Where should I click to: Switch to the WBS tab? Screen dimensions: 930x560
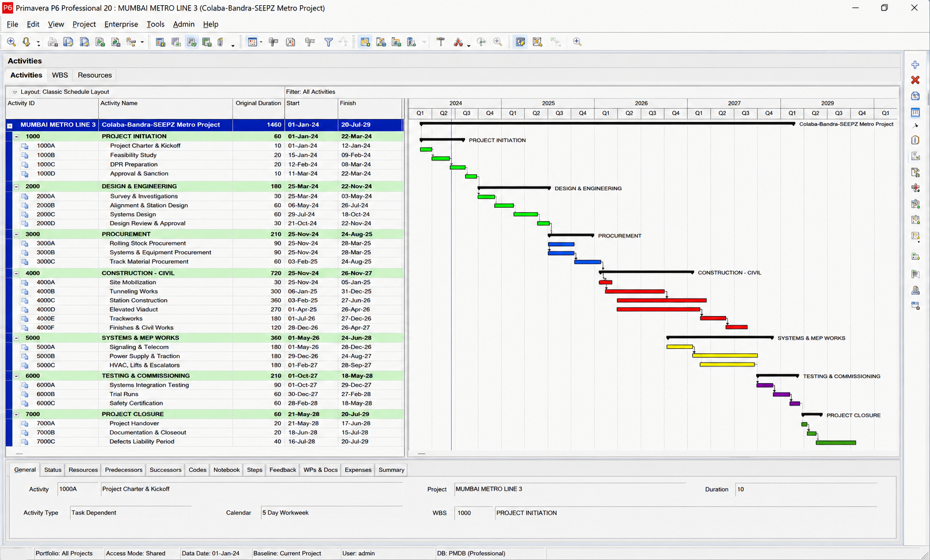click(x=60, y=75)
